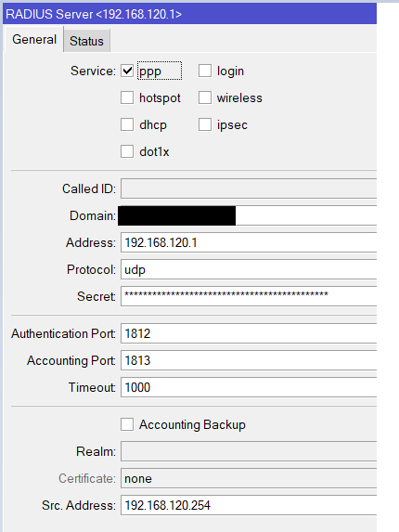Enable the hotspot service checkbox
Screen dimensions: 399x532
127,97
